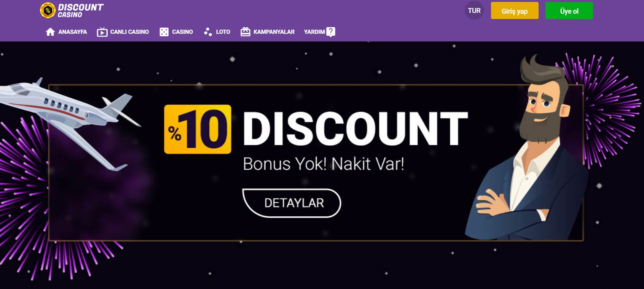Image resolution: width=644 pixels, height=289 pixels.
Task: Click the gift box icon for Kampanyalar
Action: (x=245, y=32)
